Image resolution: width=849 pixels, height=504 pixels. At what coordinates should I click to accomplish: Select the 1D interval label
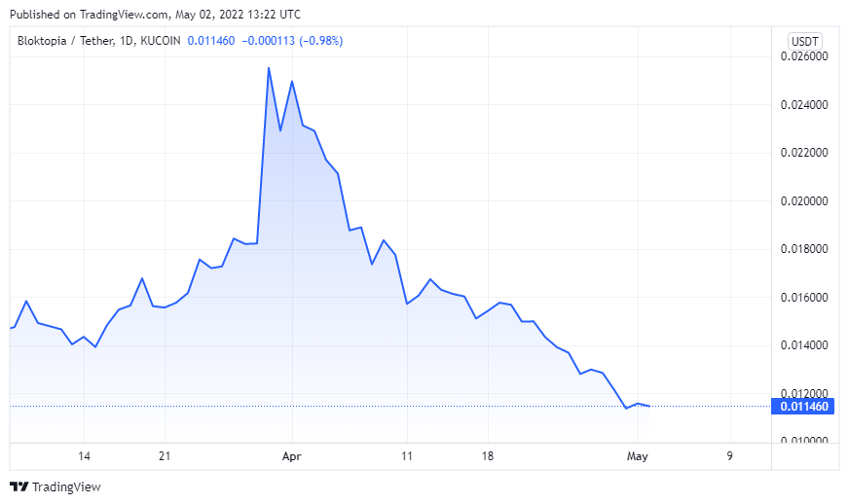click(x=123, y=41)
